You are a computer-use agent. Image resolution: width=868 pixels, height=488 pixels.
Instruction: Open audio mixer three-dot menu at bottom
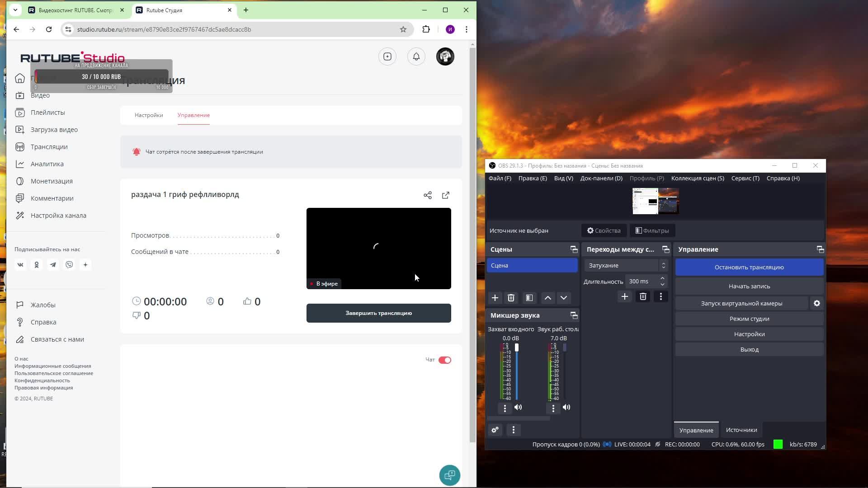514,430
